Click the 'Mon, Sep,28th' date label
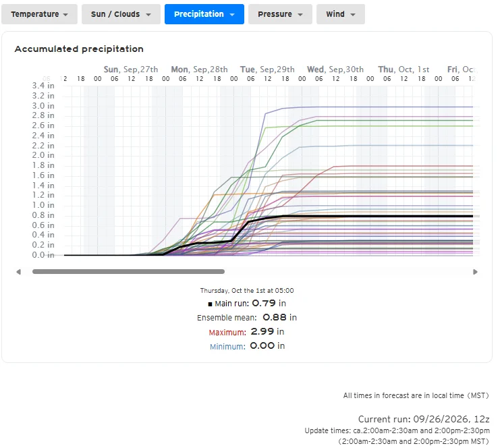The width and height of the screenshot is (500, 448). pos(199,69)
